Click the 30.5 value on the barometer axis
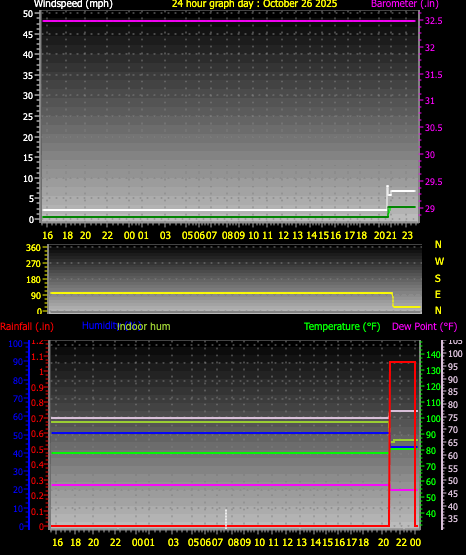This screenshot has height=555, width=466. pyautogui.click(x=434, y=128)
